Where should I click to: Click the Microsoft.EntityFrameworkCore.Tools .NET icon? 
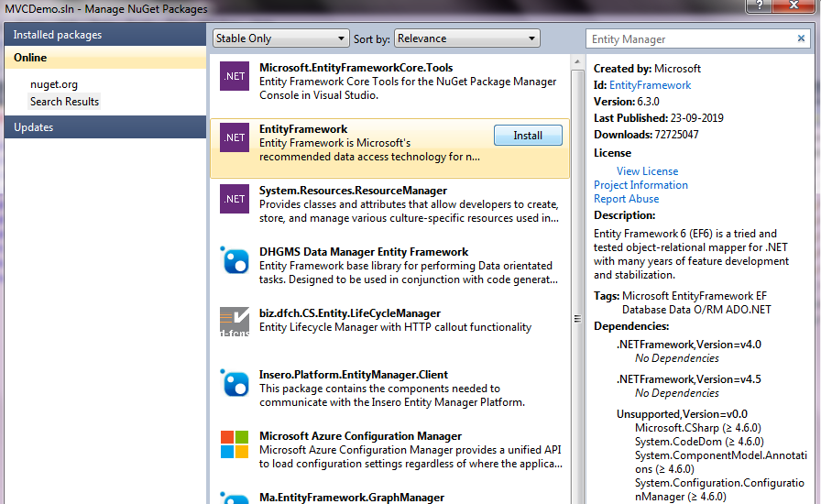(235, 76)
